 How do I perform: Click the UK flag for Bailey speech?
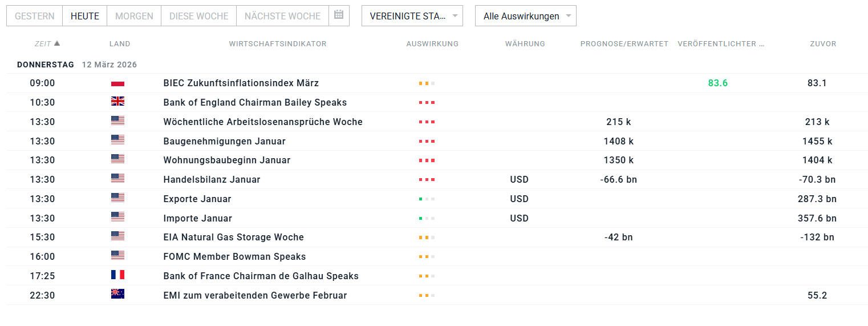(117, 102)
